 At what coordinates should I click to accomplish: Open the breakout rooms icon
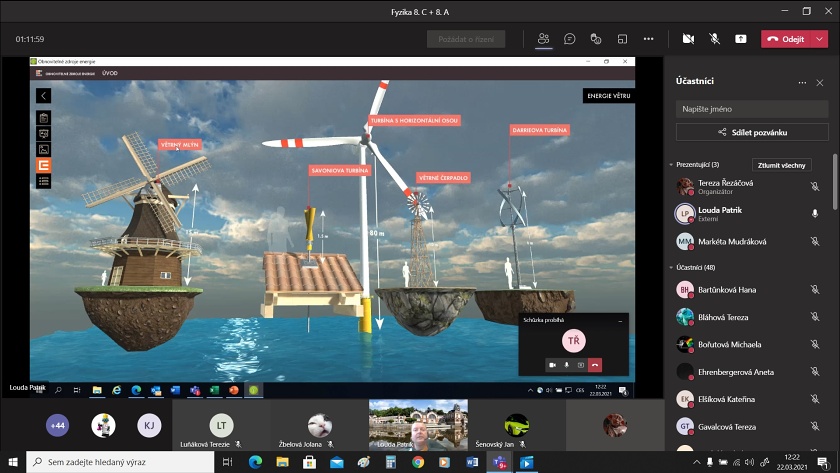coord(622,39)
